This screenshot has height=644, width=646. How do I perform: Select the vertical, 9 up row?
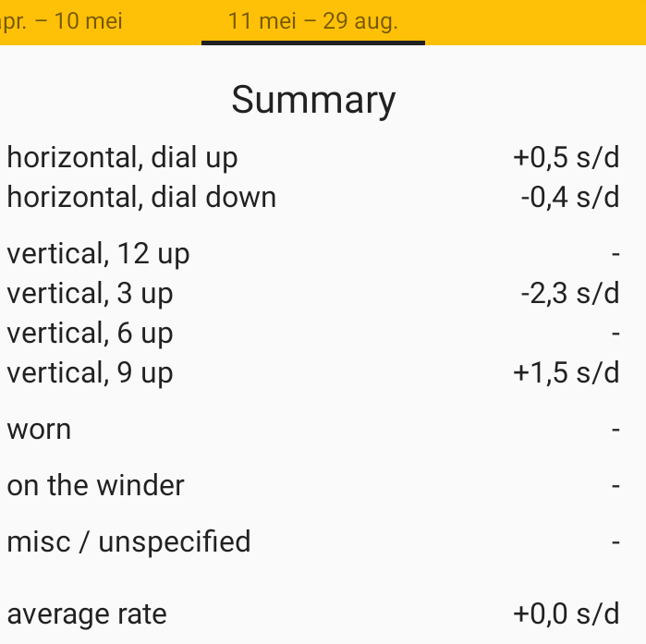tap(90, 373)
